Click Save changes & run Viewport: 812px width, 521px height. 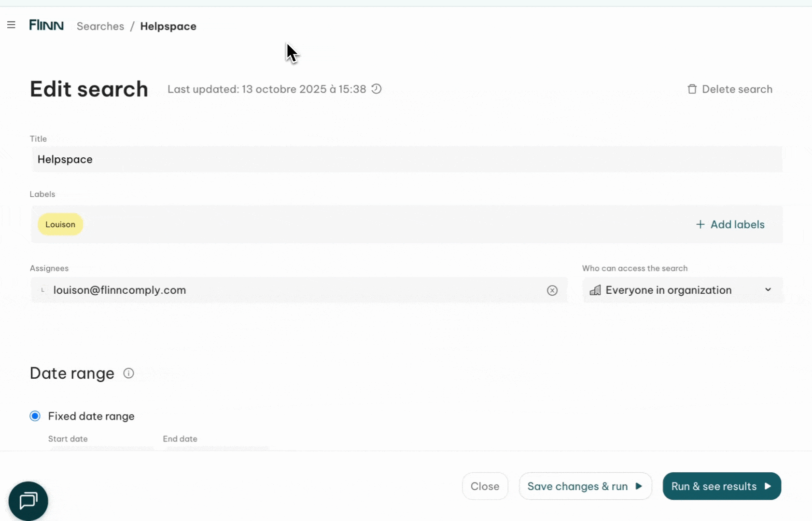click(585, 486)
